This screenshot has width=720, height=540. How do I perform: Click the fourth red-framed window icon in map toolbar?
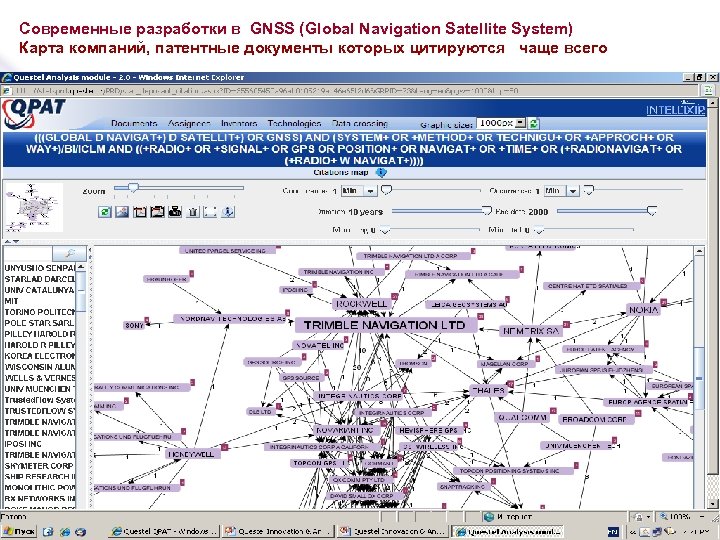pos(157,212)
